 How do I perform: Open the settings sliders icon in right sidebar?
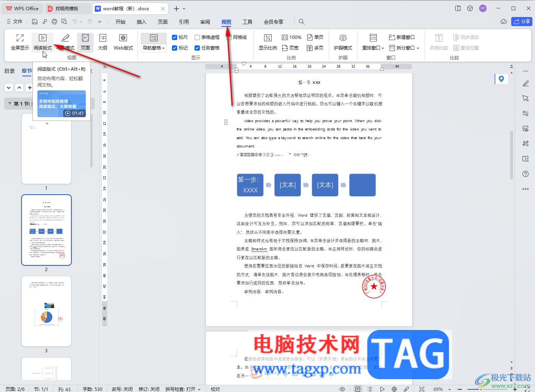pyautogui.click(x=526, y=113)
